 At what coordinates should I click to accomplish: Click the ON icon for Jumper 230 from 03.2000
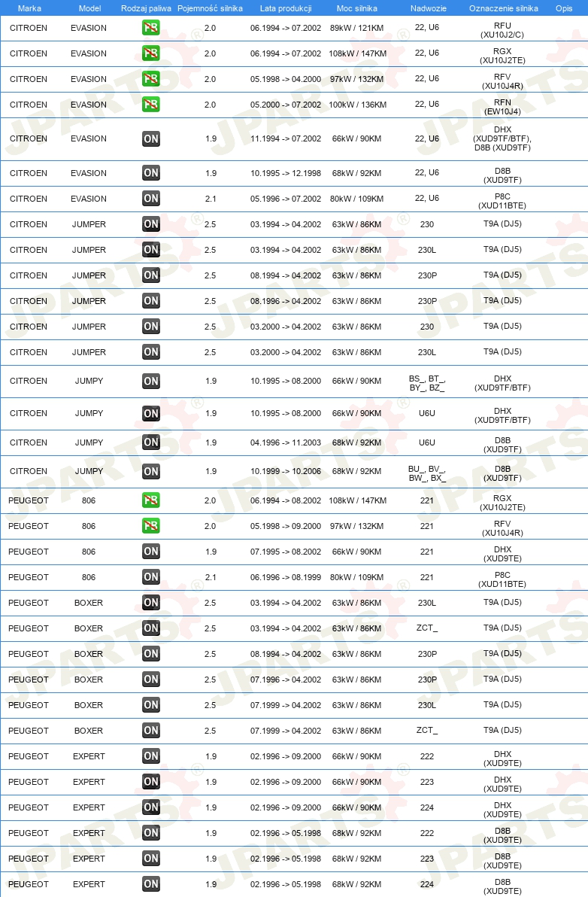151,327
